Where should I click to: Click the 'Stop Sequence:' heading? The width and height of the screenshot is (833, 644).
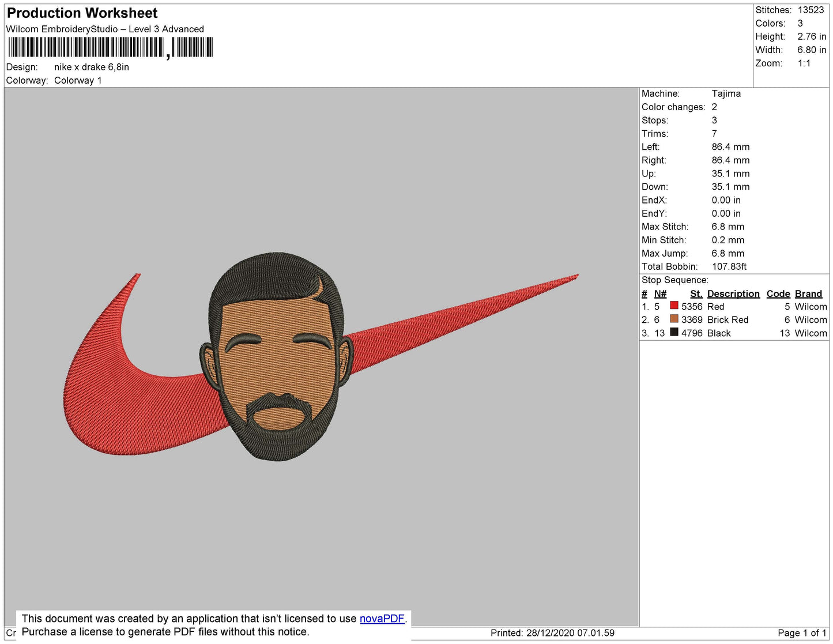675,280
